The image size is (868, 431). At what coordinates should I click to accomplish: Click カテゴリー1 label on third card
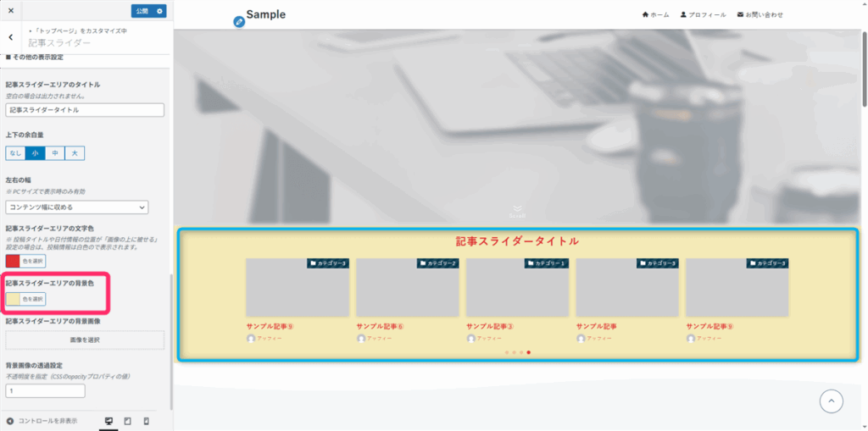pos(548,263)
